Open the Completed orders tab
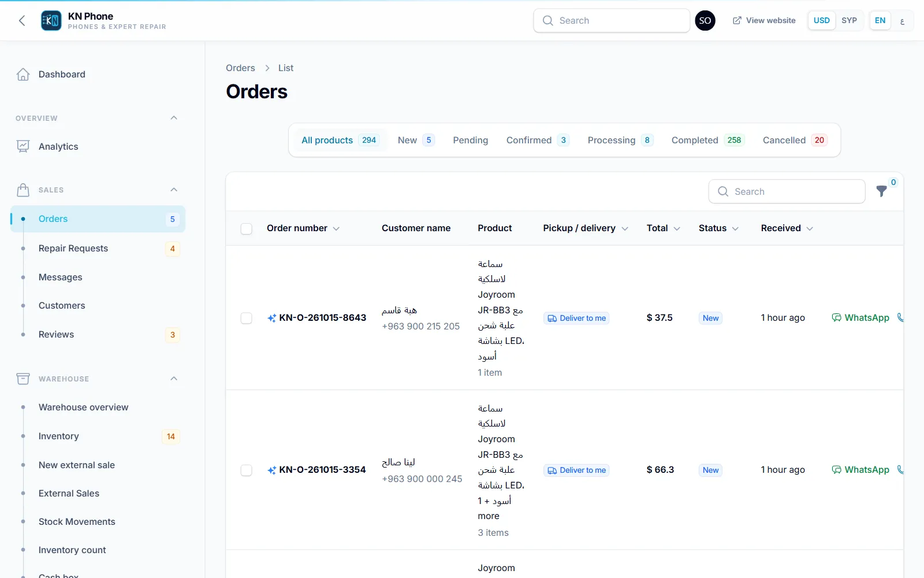 click(708, 140)
